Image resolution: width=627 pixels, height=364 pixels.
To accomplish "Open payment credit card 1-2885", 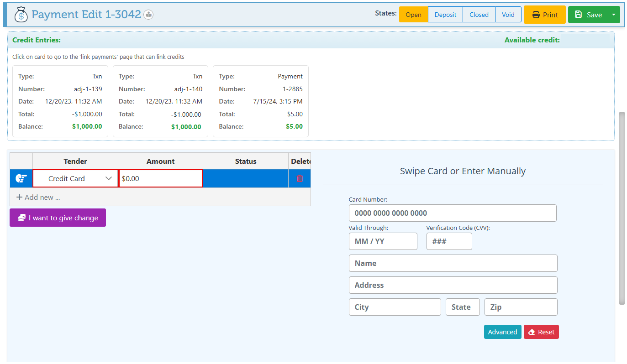I will pyautogui.click(x=261, y=101).
